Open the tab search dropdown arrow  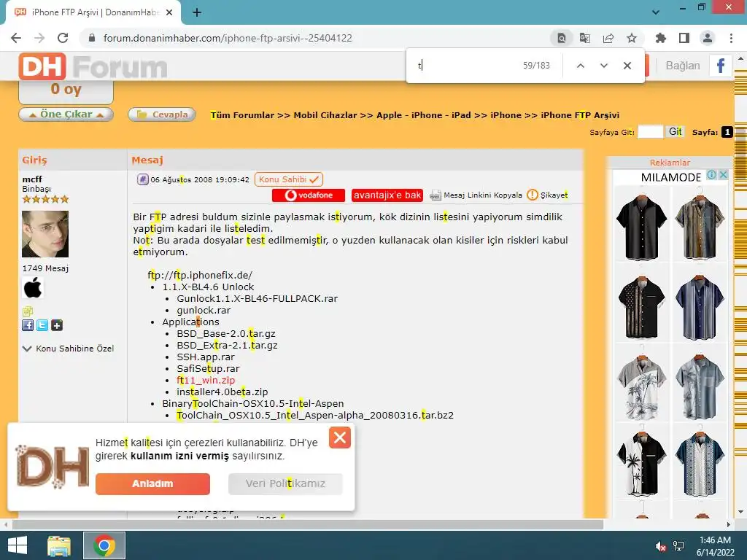coord(656,12)
